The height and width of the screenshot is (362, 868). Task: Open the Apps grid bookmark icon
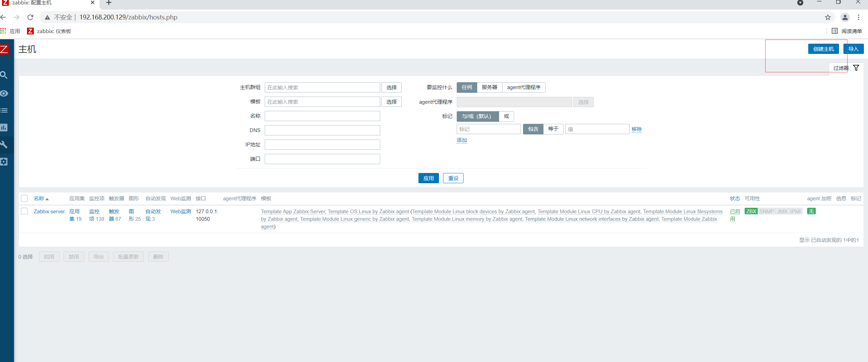tap(3, 31)
